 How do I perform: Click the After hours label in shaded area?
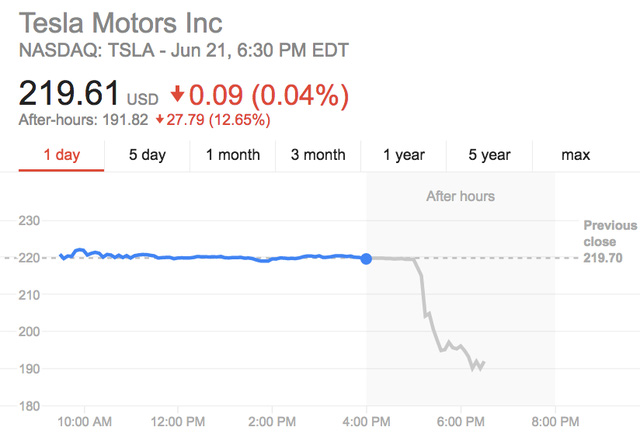[460, 196]
